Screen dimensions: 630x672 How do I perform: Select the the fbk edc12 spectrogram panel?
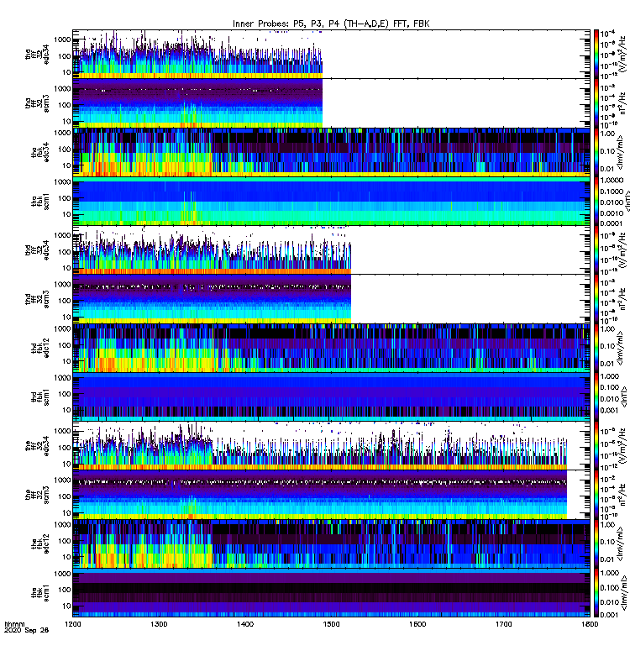click(x=331, y=543)
